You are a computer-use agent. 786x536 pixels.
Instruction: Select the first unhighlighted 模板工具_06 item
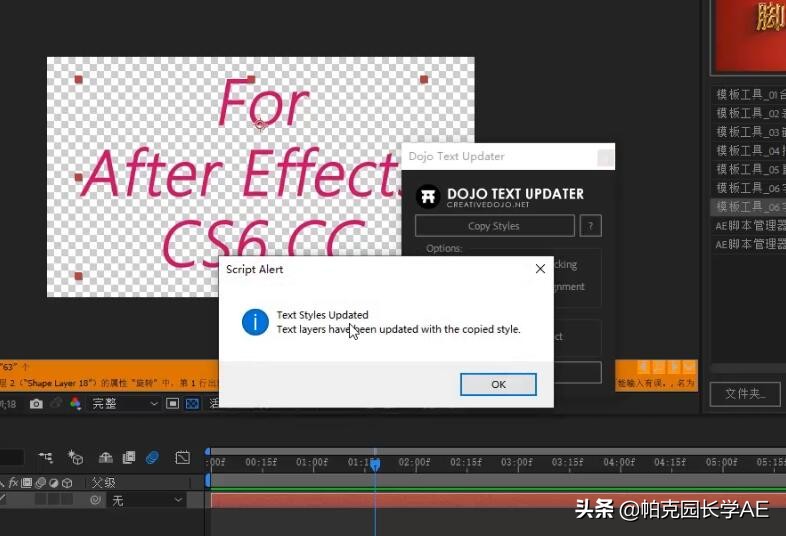click(x=750, y=188)
